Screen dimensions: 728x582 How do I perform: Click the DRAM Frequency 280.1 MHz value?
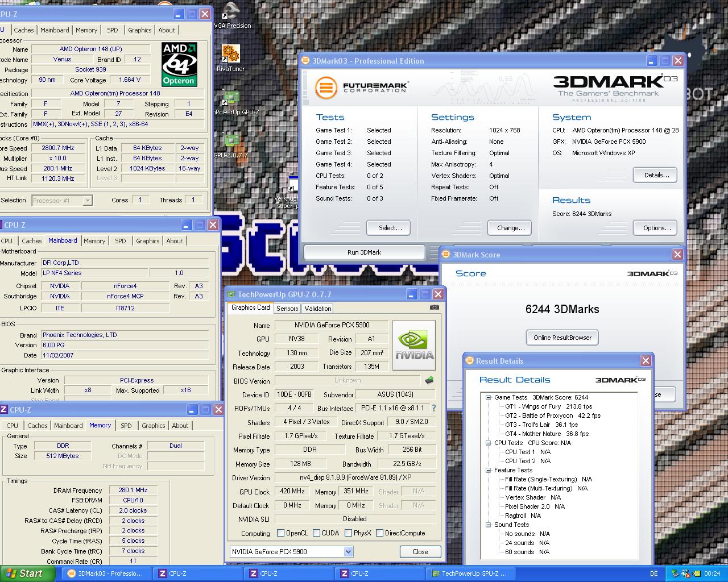tap(133, 490)
